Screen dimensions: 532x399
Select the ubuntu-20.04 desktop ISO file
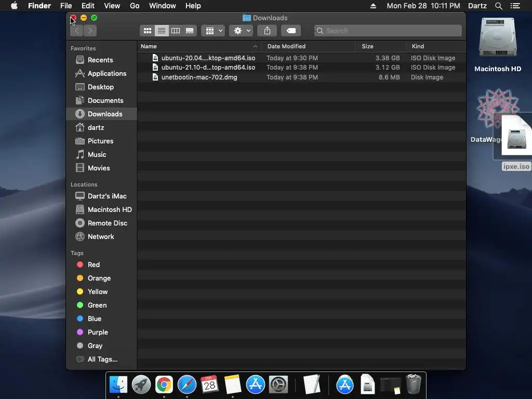(302, 58)
